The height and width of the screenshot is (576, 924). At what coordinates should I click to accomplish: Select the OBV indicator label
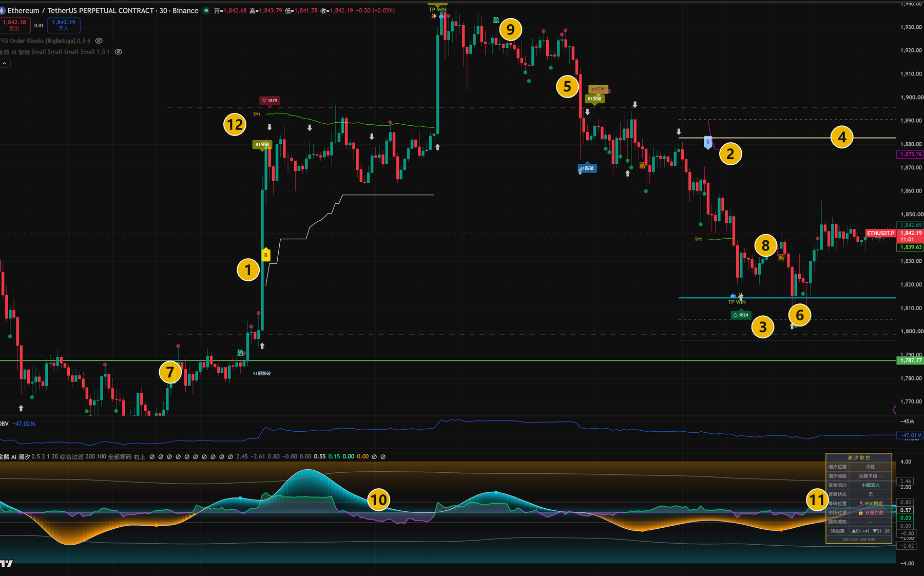pos(4,424)
